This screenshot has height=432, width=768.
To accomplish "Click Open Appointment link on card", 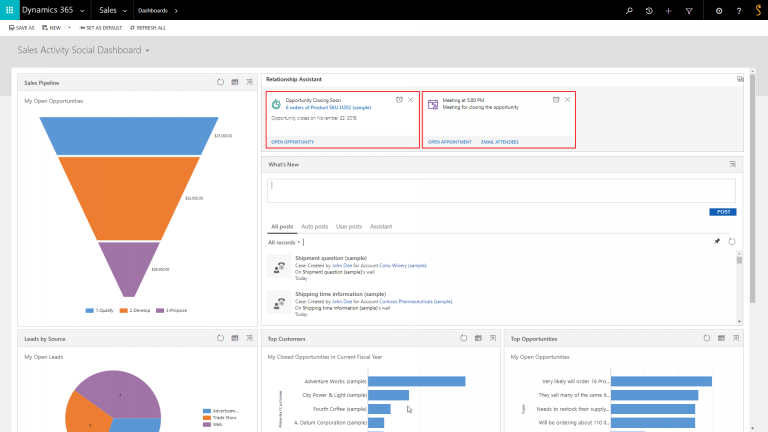I will click(450, 142).
